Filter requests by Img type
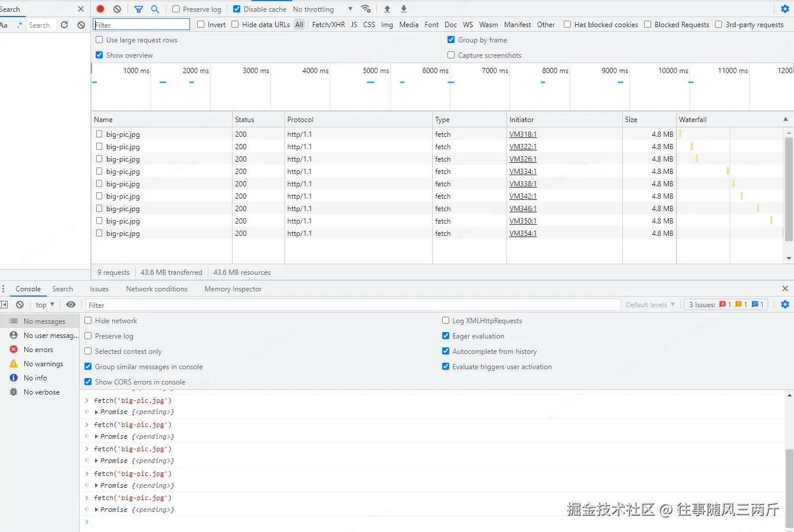794x532 pixels. click(387, 24)
